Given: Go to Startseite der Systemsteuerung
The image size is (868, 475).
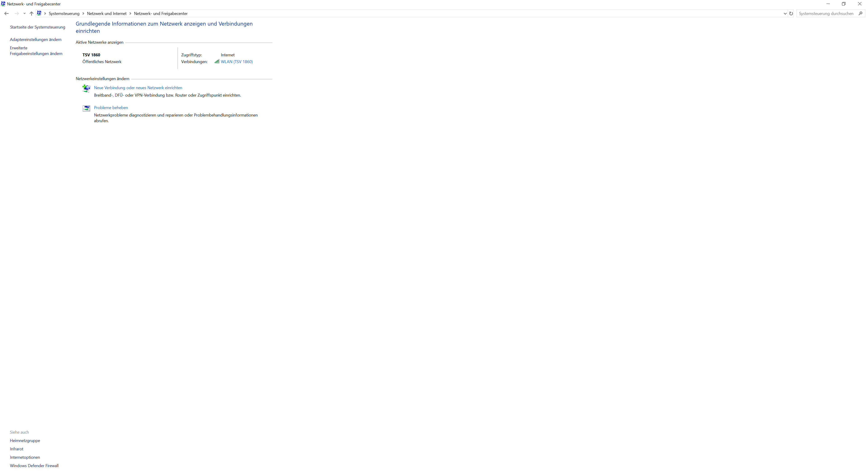Looking at the screenshot, I should pos(37,27).
